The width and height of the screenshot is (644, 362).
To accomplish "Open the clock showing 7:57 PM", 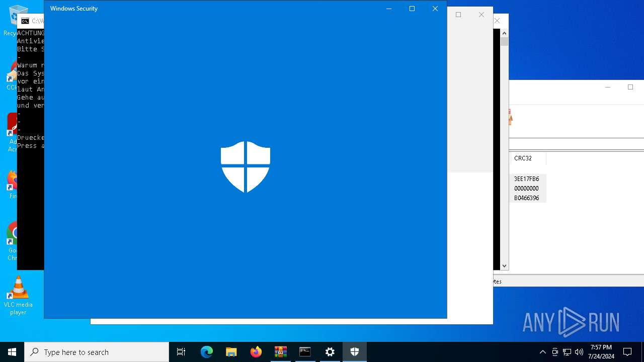I will (x=601, y=352).
